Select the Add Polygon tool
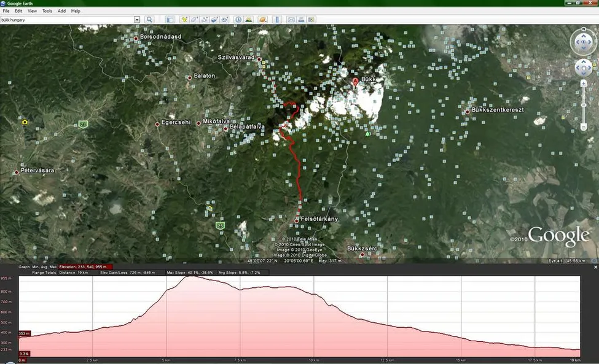The height and width of the screenshot is (364, 599). [194, 20]
